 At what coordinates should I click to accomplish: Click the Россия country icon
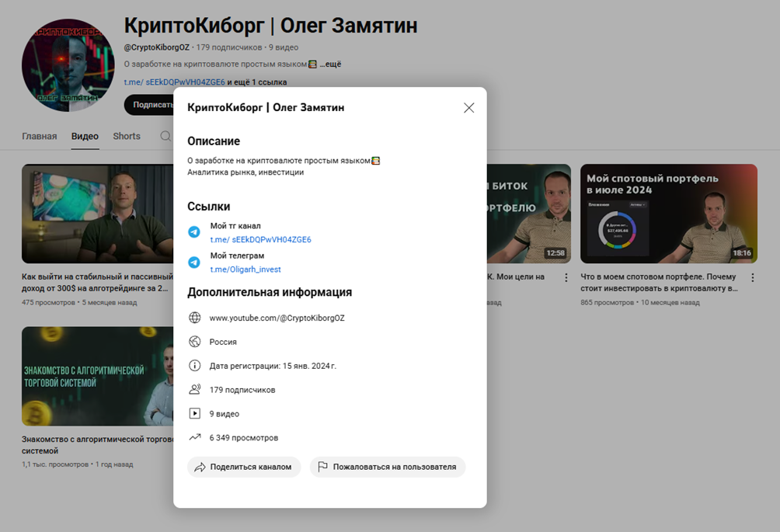click(194, 342)
